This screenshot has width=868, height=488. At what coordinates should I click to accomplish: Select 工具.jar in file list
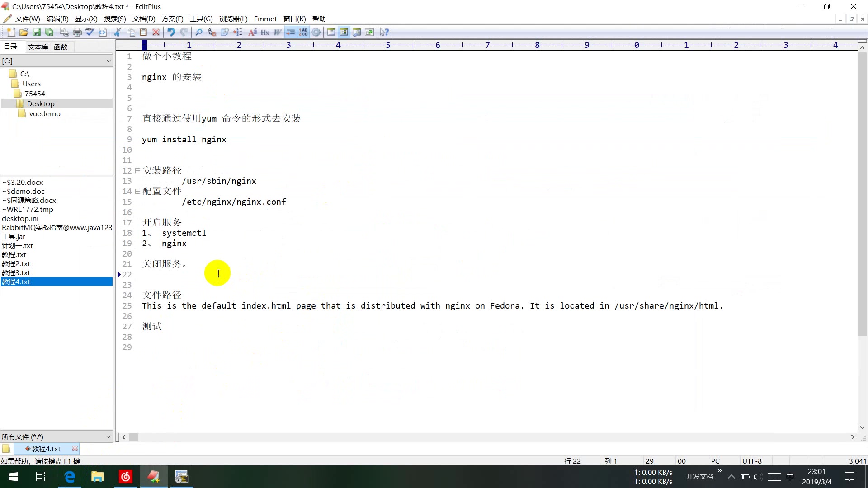[14, 236]
